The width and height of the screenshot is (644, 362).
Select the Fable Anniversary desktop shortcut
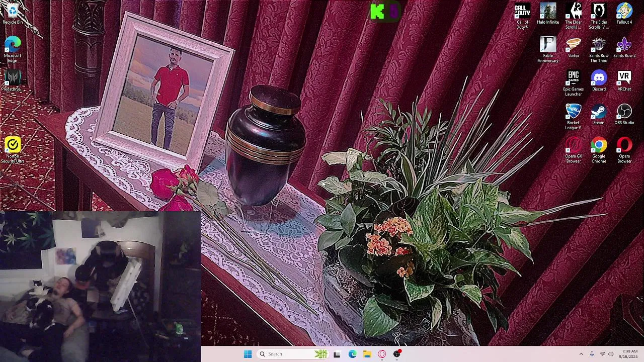click(x=548, y=50)
